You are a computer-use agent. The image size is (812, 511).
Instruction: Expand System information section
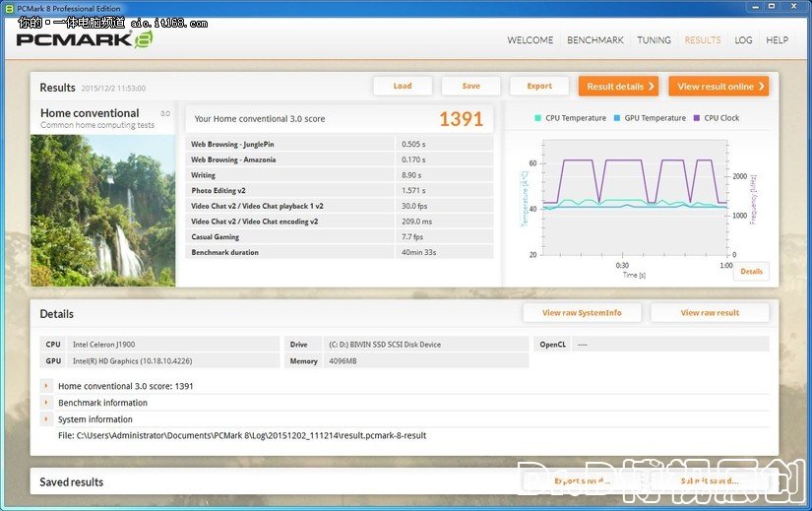coord(46,419)
